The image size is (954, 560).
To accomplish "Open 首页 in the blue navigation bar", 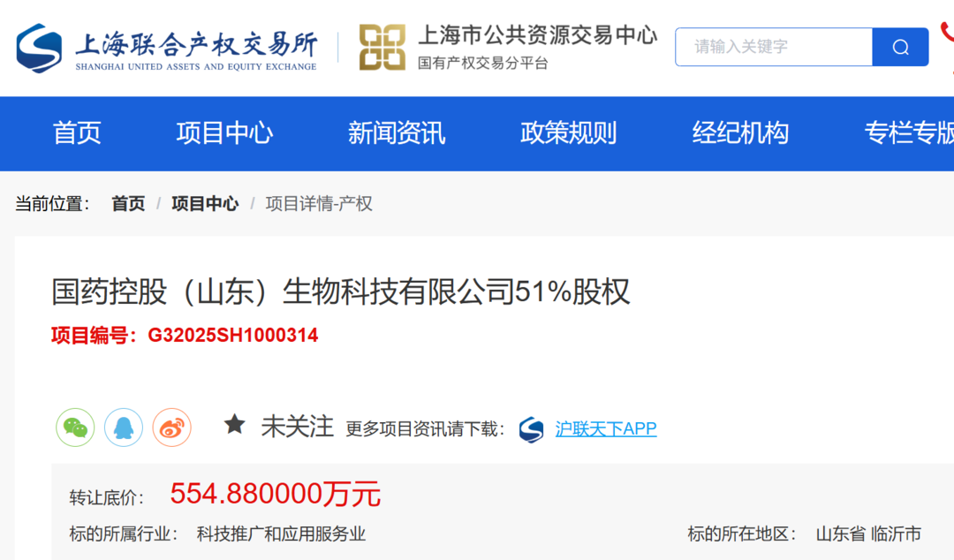I will click(x=77, y=133).
